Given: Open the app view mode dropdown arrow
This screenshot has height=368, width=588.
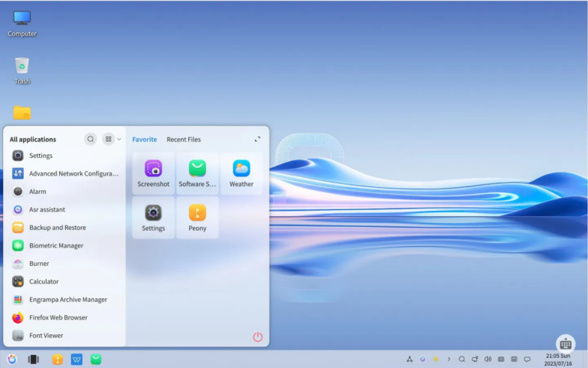Looking at the screenshot, I should 119,140.
